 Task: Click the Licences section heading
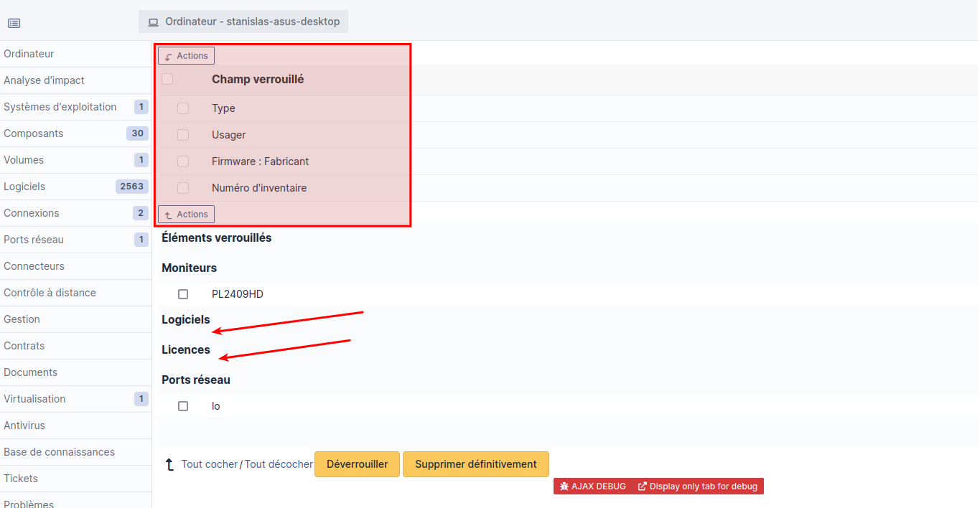(x=186, y=349)
